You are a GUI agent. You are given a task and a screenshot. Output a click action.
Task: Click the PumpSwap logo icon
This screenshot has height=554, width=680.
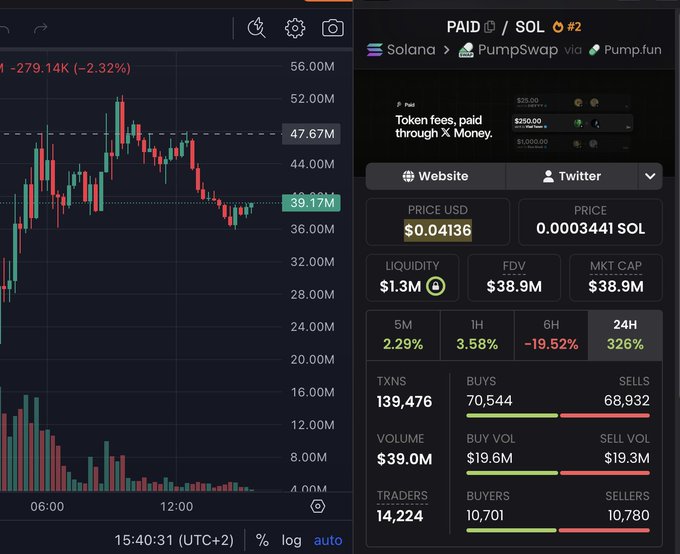[x=466, y=50]
